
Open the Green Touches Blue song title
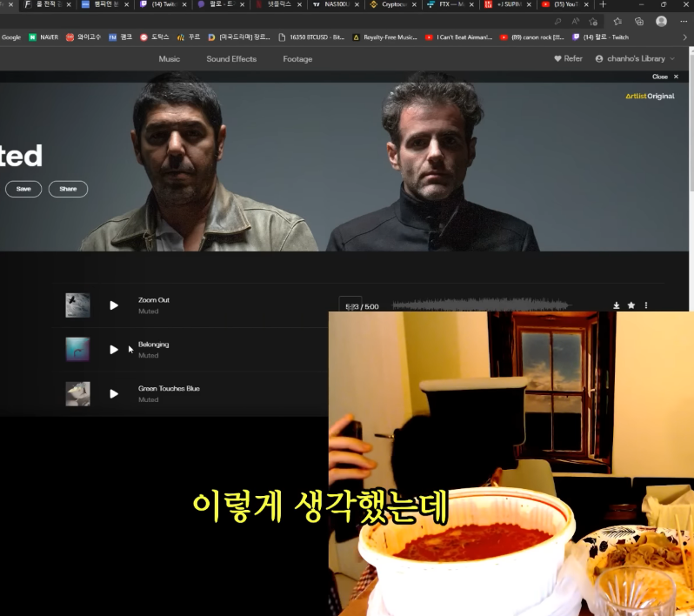point(169,388)
